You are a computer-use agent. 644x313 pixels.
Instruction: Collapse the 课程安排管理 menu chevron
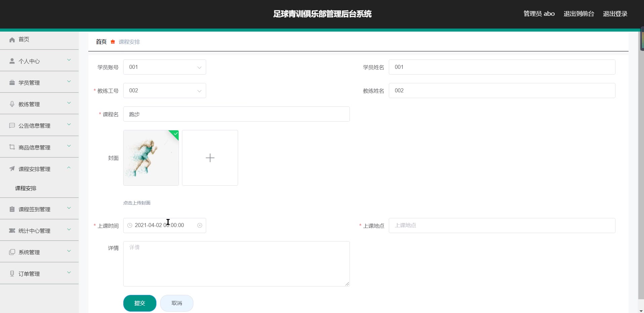[69, 168]
